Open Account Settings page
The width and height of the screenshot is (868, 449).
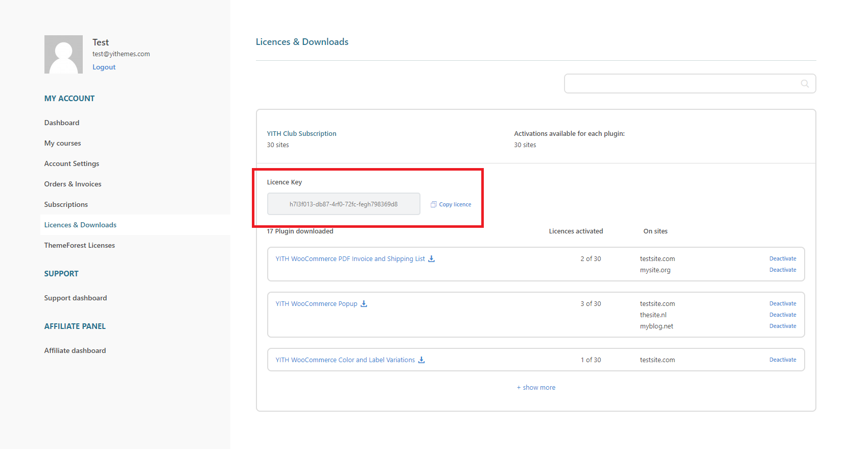[72, 163]
